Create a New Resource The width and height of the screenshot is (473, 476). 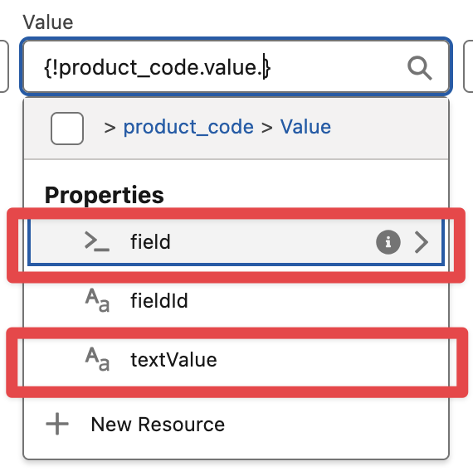pyautogui.click(x=158, y=424)
